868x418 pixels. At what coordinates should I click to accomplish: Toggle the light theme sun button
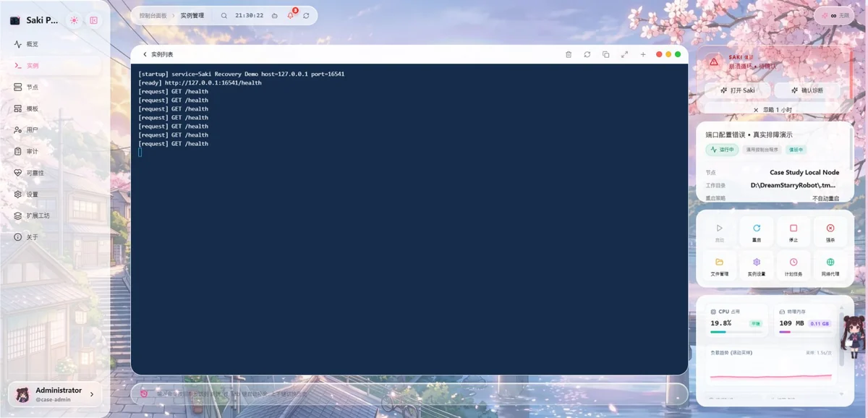coord(75,20)
